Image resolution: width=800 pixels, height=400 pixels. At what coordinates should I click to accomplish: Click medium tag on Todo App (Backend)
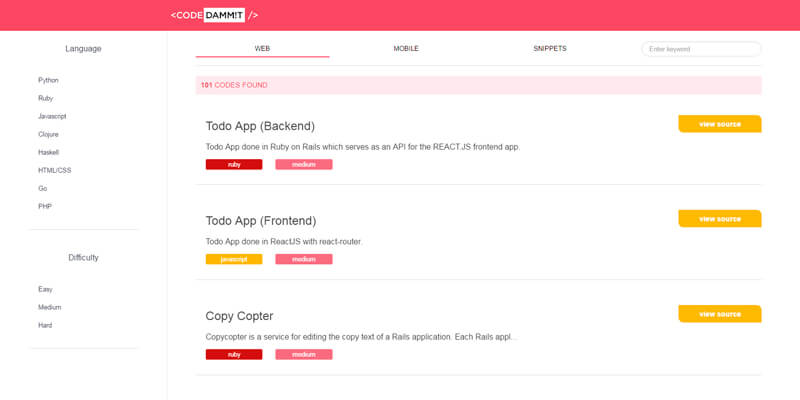pos(304,164)
